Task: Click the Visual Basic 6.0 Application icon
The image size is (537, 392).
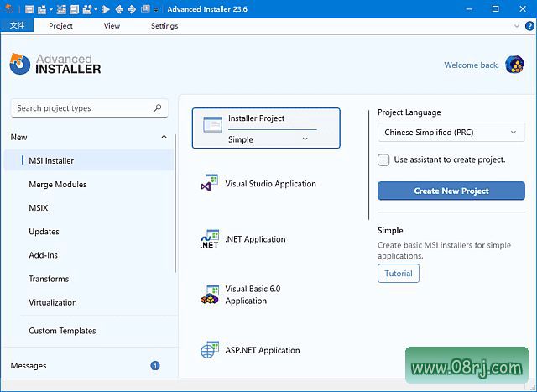Action: tap(210, 295)
